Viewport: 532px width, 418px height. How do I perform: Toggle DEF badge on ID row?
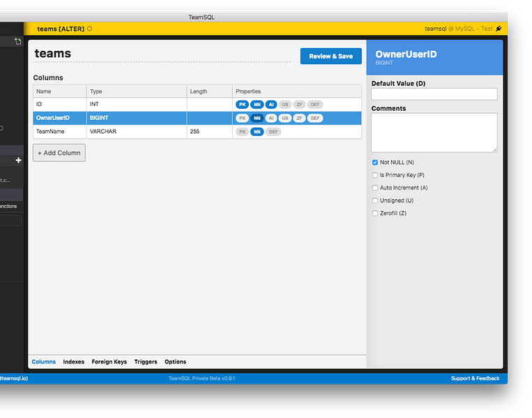pos(315,104)
